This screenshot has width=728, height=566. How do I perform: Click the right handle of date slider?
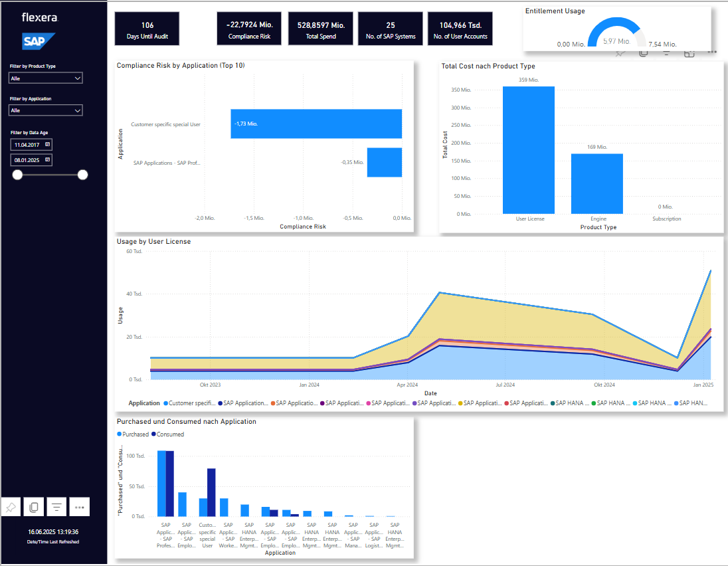[x=82, y=175]
